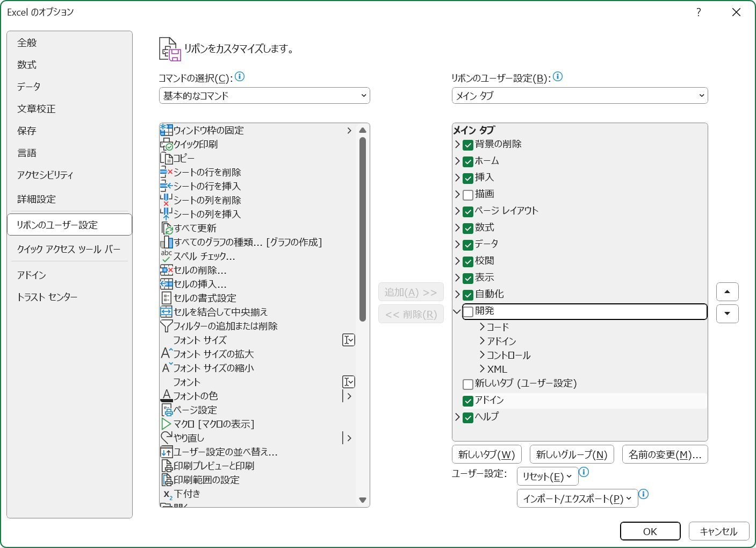
Task: Click the マクロ play triangle icon
Action: pyautogui.click(x=167, y=424)
